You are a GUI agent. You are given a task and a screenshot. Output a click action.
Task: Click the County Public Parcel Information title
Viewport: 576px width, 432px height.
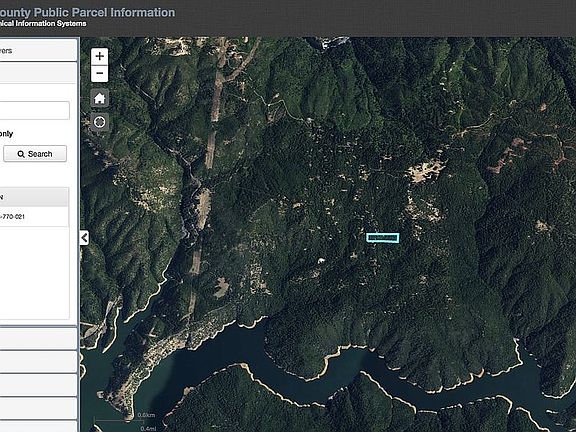pos(87,12)
